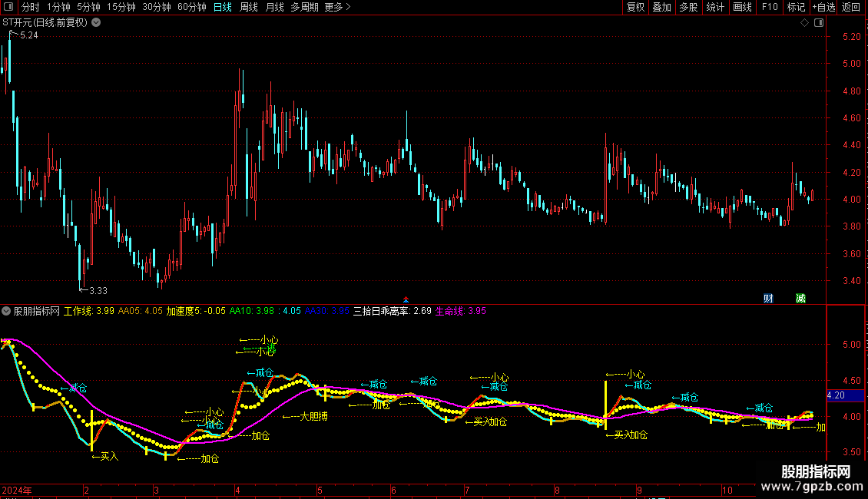Open the F10 company info
The height and width of the screenshot is (499, 868).
click(x=770, y=7)
